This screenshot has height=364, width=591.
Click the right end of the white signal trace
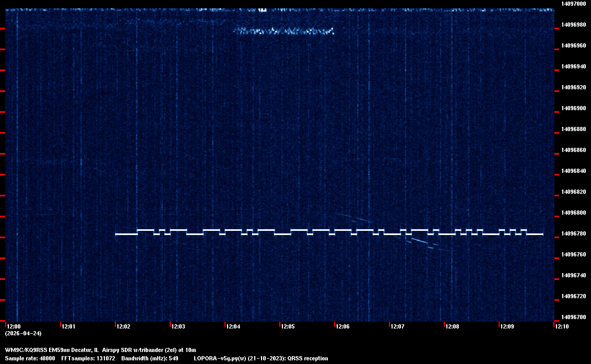click(542, 234)
